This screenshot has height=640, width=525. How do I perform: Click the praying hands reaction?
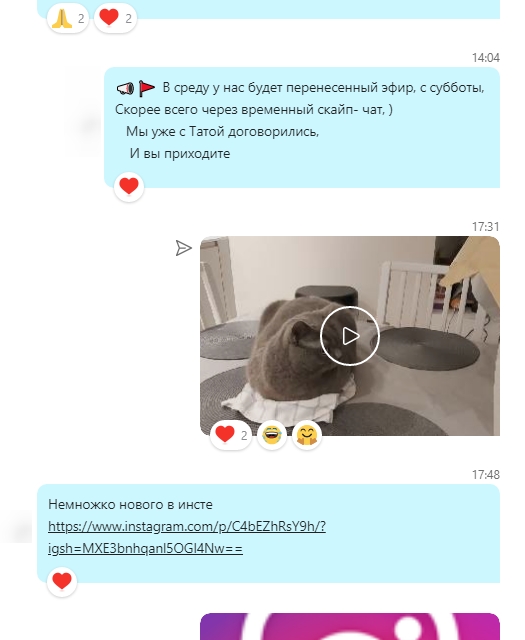pyautogui.click(x=68, y=19)
